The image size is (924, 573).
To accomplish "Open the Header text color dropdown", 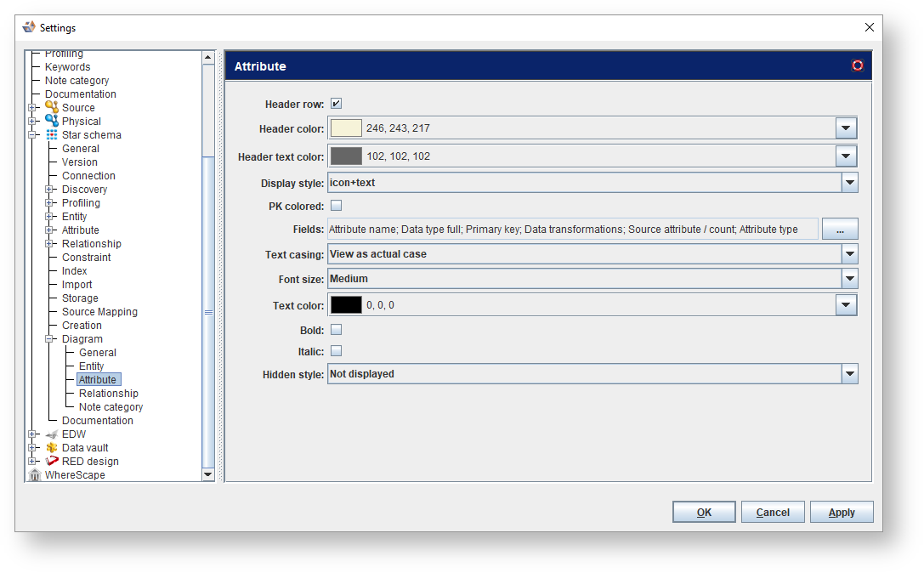I will click(846, 156).
